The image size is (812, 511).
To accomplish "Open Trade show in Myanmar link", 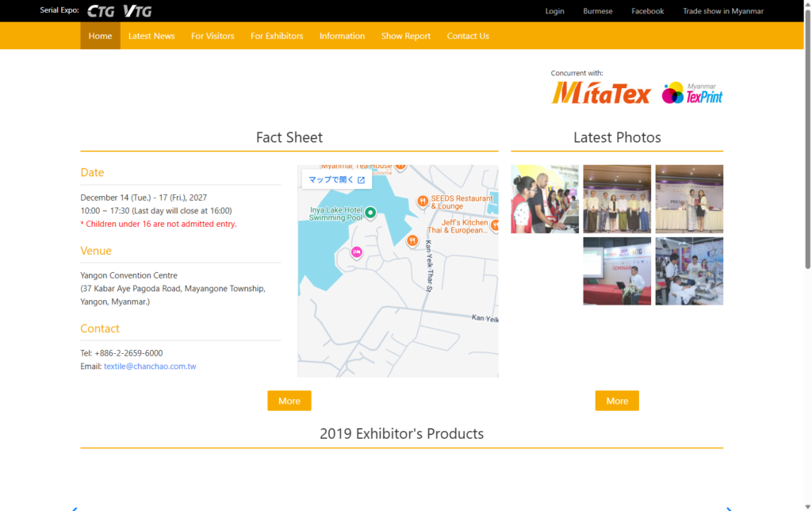I will click(723, 11).
